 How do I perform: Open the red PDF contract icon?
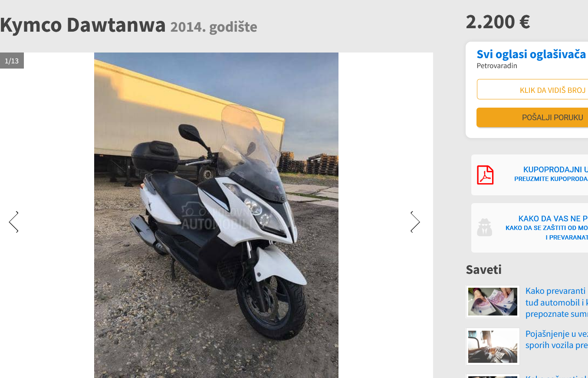point(485,175)
